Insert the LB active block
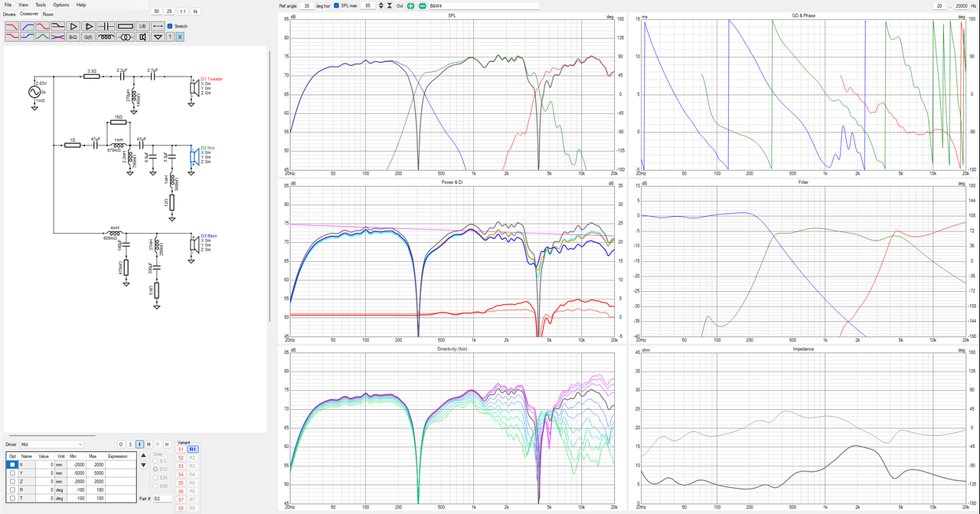Viewport: 980px width, 514px height. (142, 26)
